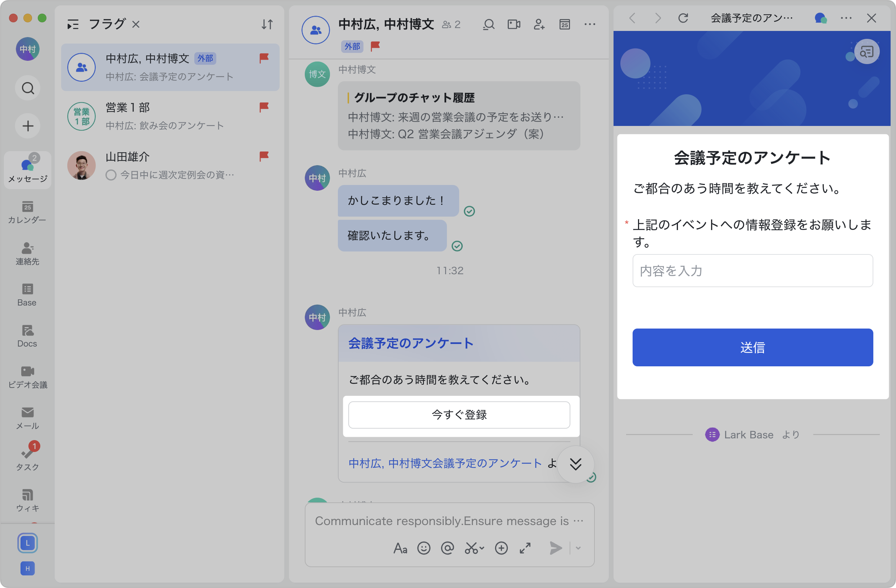Click the @ mention icon
The width and height of the screenshot is (896, 588).
pyautogui.click(x=447, y=548)
